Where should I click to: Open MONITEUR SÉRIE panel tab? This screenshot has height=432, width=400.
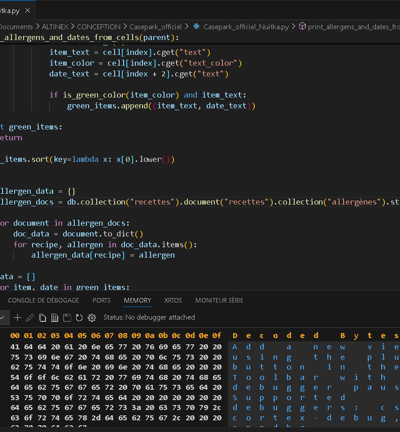(219, 300)
